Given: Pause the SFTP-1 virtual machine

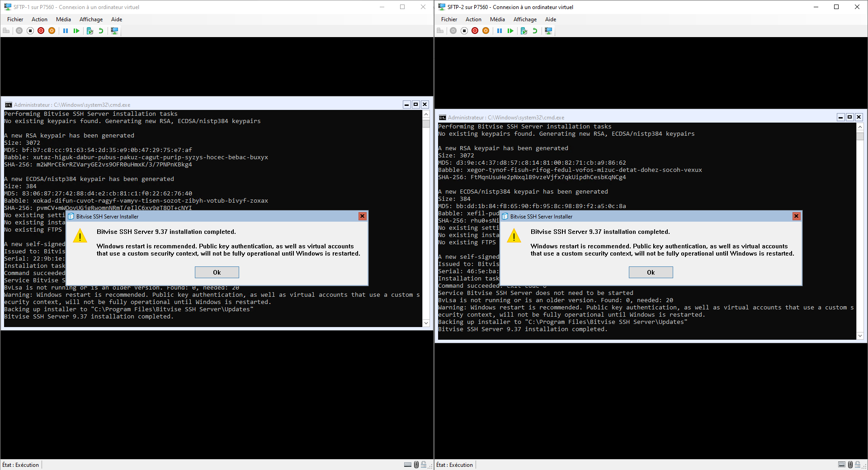Looking at the screenshot, I should pyautogui.click(x=66, y=31).
